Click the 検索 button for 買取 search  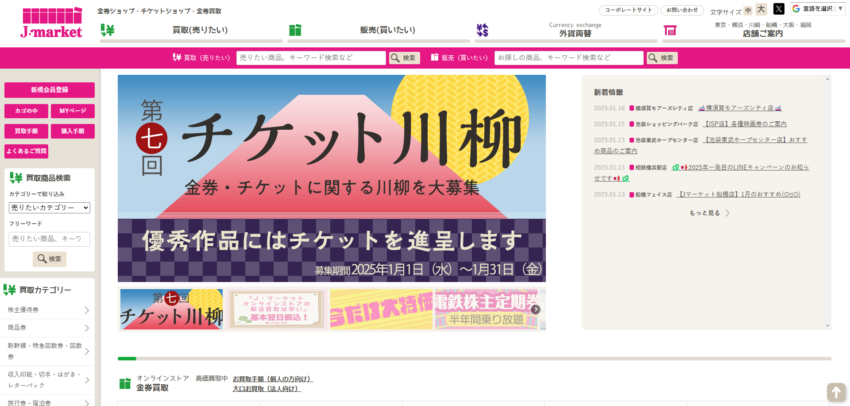click(x=404, y=58)
